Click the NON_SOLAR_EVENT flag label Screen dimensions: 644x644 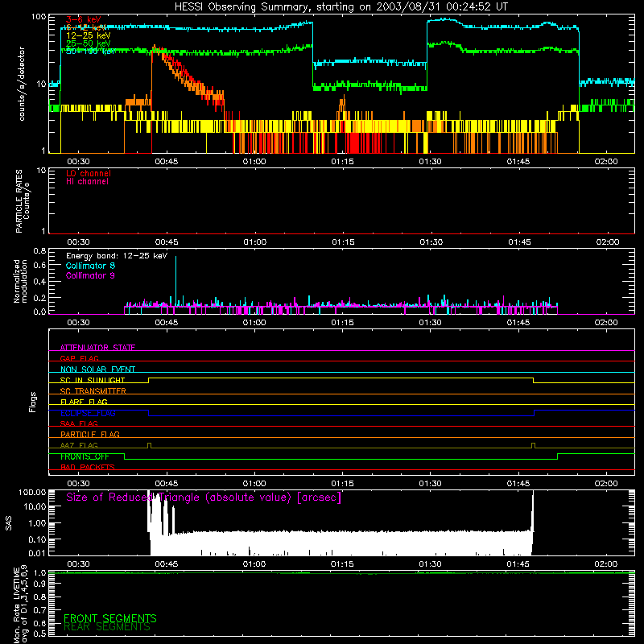point(97,369)
